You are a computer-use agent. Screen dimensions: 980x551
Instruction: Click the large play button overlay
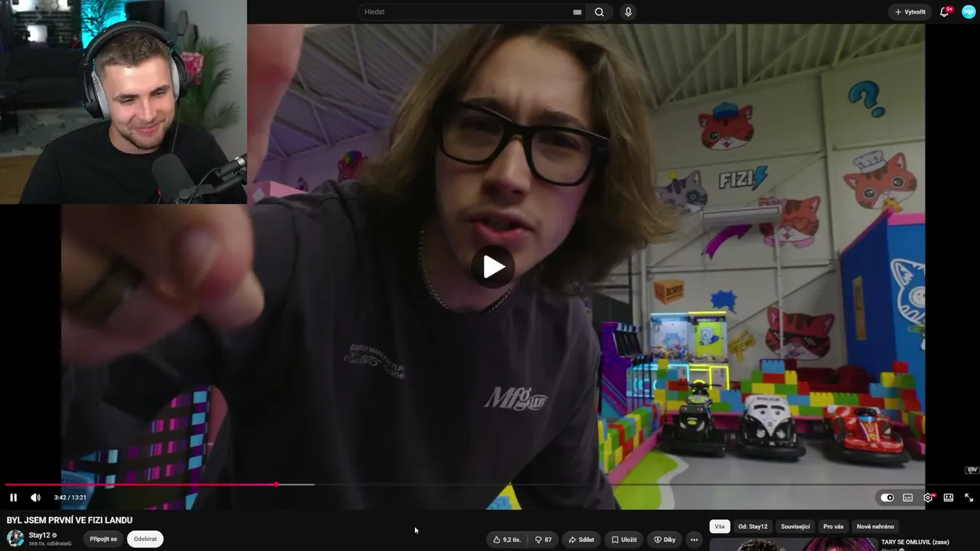click(x=493, y=267)
